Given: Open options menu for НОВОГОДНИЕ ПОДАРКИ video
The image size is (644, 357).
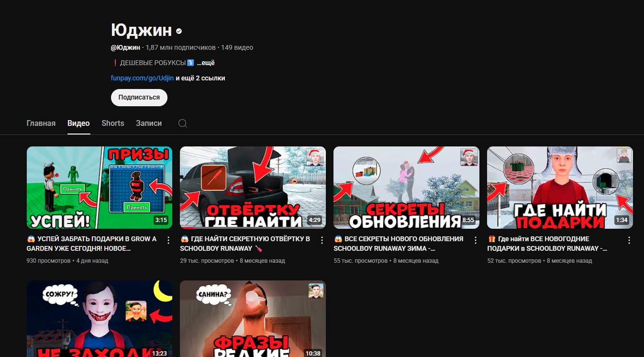Looking at the screenshot, I should tap(629, 240).
